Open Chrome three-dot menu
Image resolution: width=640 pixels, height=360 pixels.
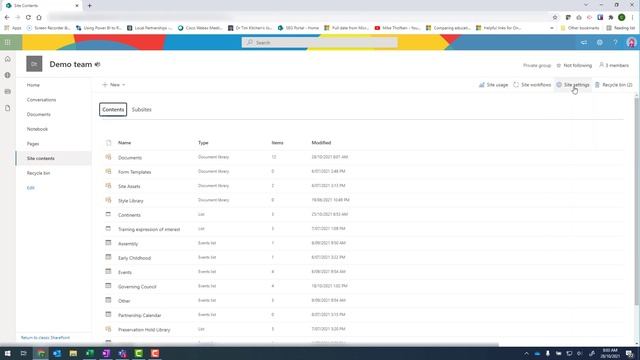coord(632,17)
